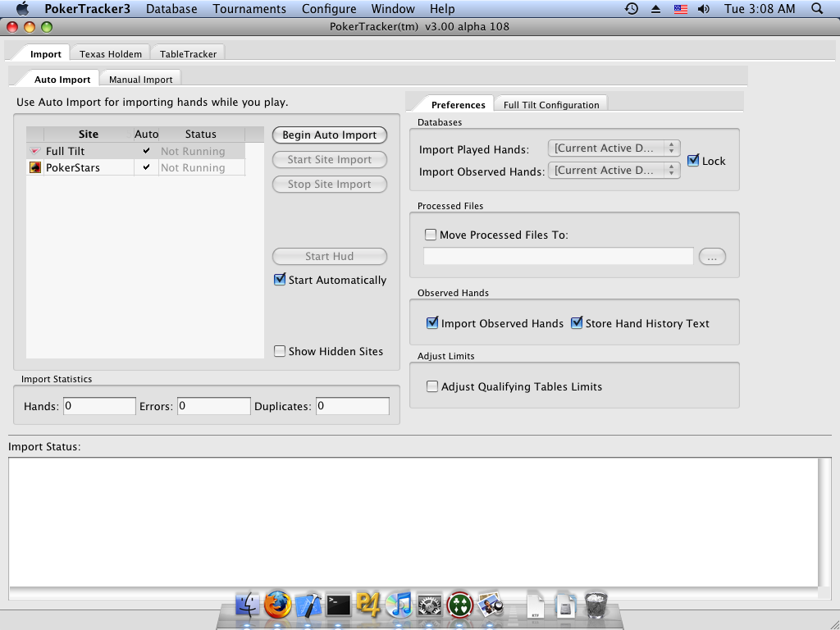Click the Stop Site Import button

pyautogui.click(x=330, y=185)
